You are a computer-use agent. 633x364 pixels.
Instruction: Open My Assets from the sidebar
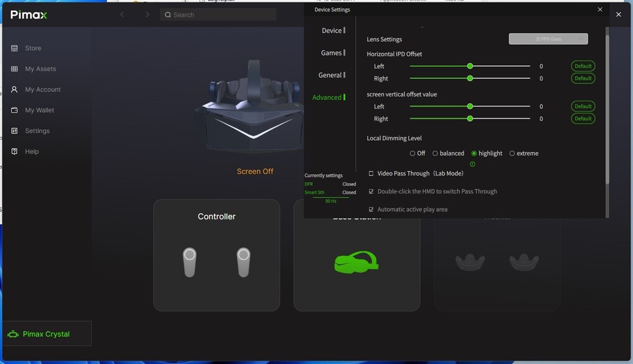pyautogui.click(x=41, y=69)
